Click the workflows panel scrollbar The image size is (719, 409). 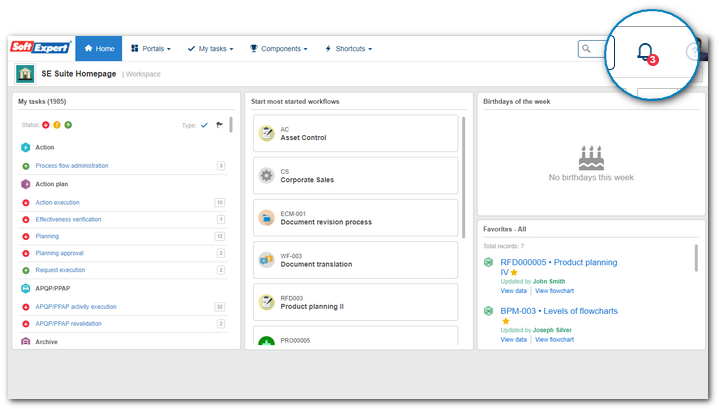464,177
